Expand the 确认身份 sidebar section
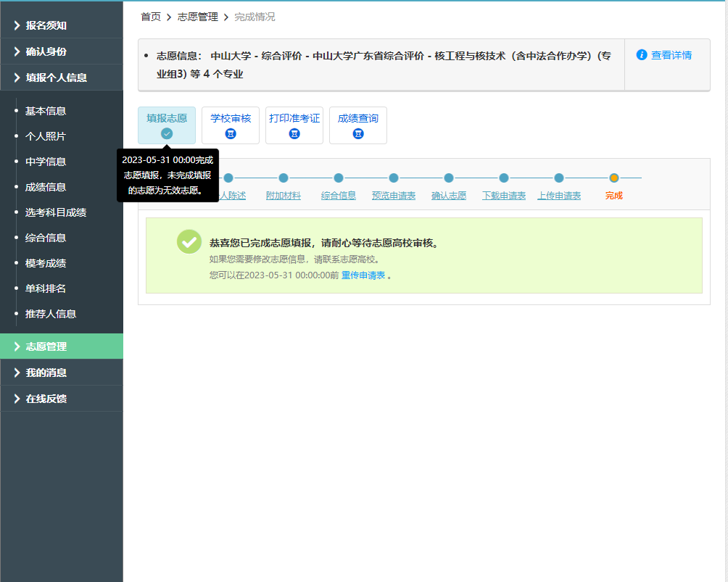The height and width of the screenshot is (582, 728). tap(62, 51)
